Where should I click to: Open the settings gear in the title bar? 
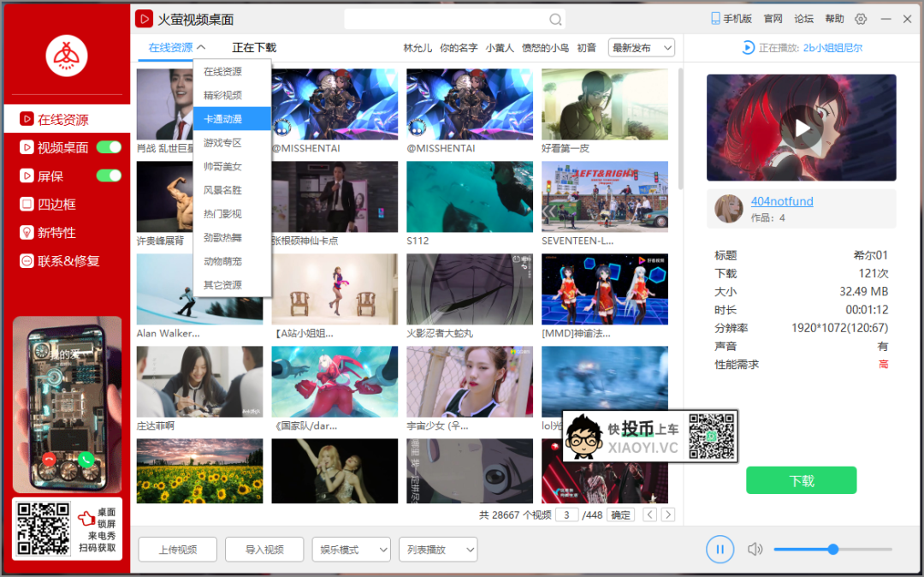(862, 18)
